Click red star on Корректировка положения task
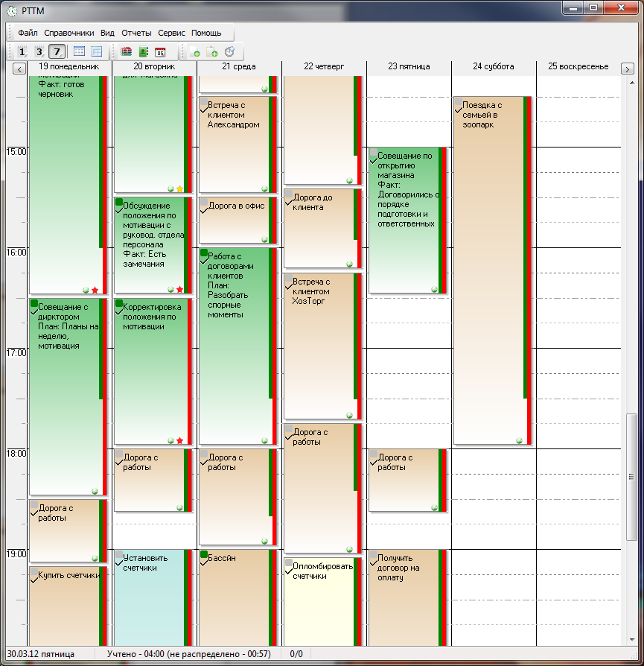This screenshot has width=644, height=666. (x=180, y=440)
